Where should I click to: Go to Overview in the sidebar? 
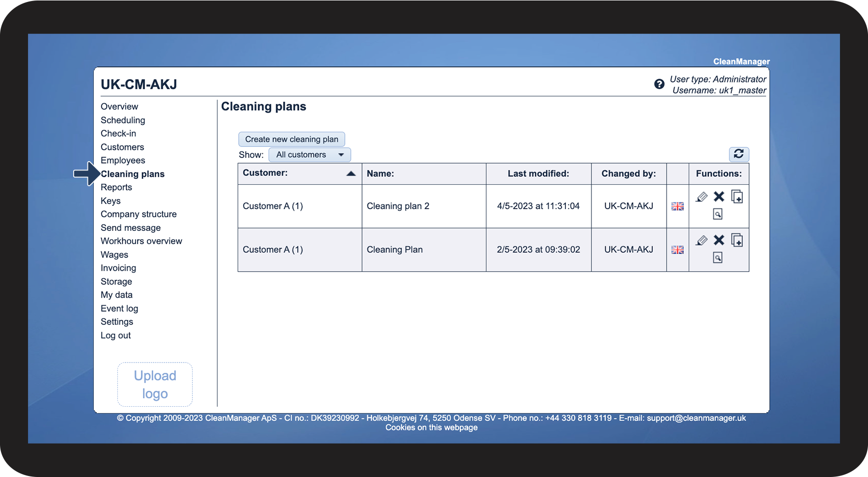pyautogui.click(x=119, y=107)
